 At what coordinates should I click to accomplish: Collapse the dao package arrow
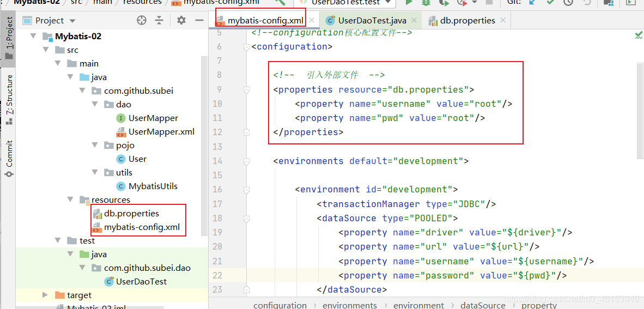point(95,105)
